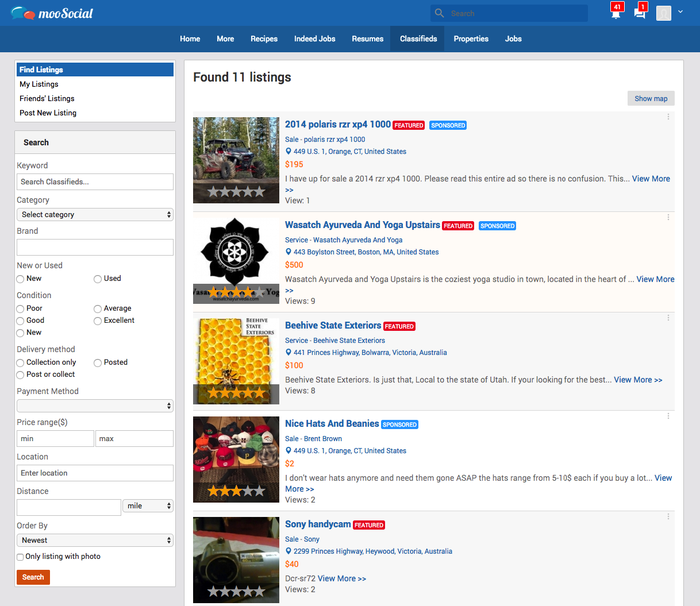
Task: Click SPONSORED badge on 2014 polaris listing
Action: point(448,125)
